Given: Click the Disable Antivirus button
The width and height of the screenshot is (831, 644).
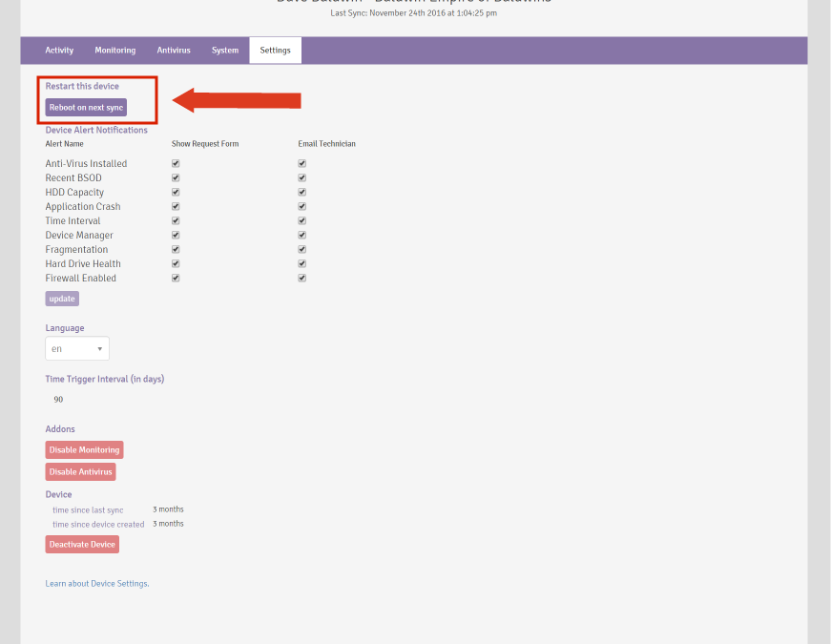Looking at the screenshot, I should (80, 472).
